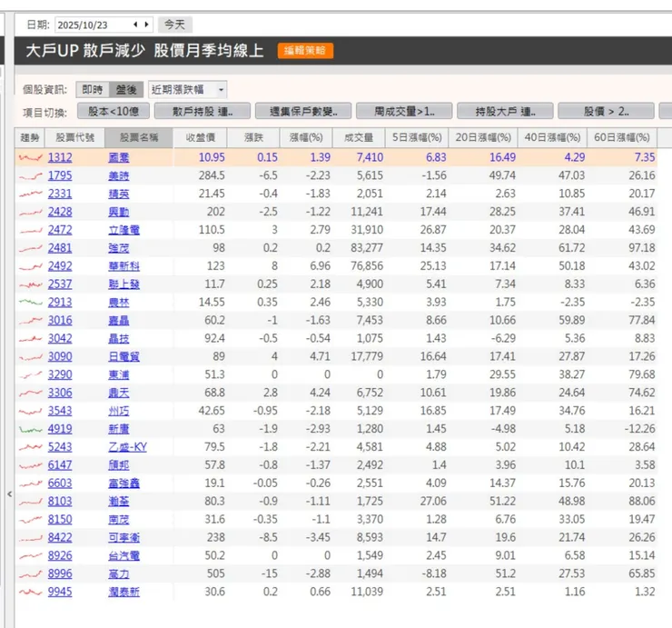Click the 83,277 volume cell for 2481
Viewport: 672px width, 628px height.
click(x=367, y=248)
